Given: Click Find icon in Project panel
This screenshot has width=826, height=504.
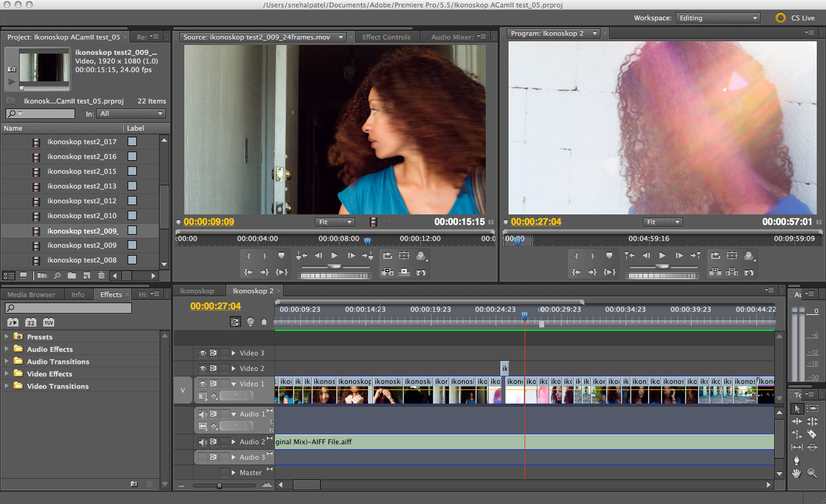Looking at the screenshot, I should coord(57,275).
